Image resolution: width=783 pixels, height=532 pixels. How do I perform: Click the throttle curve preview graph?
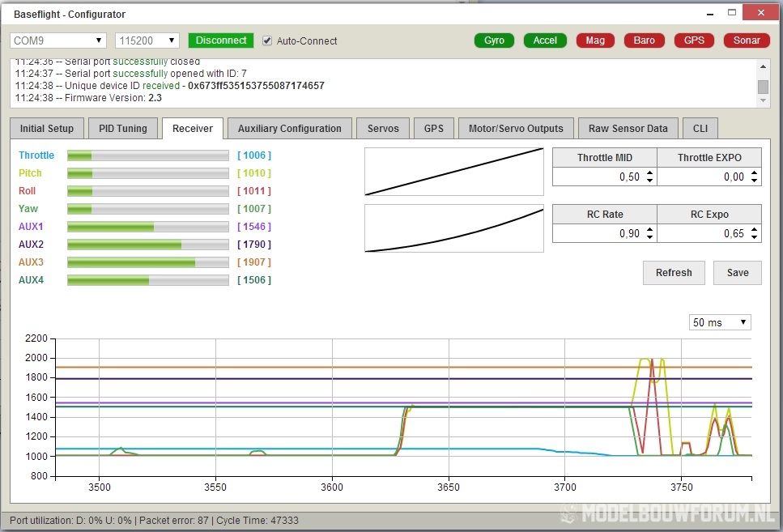pos(454,172)
